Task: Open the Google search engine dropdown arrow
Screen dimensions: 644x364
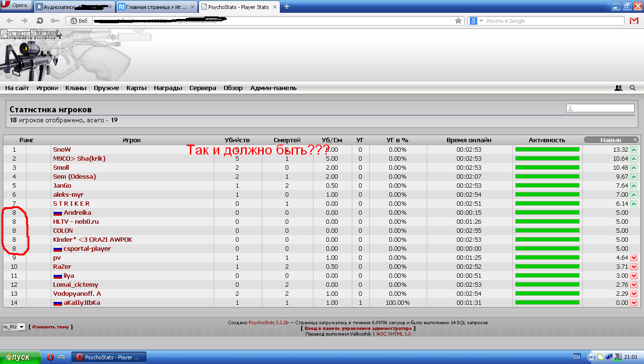Action: 481,21
